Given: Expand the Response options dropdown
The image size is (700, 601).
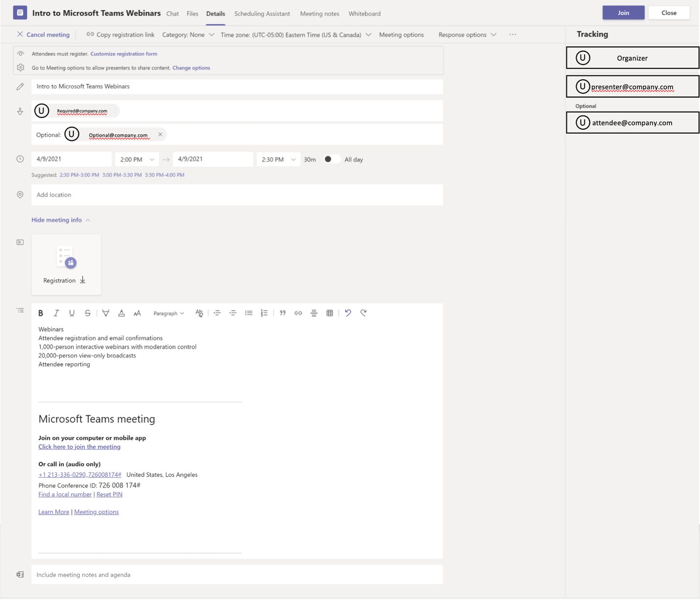Looking at the screenshot, I should (467, 35).
